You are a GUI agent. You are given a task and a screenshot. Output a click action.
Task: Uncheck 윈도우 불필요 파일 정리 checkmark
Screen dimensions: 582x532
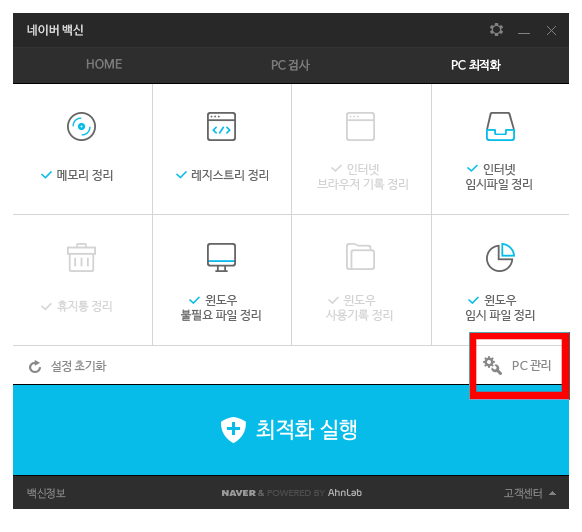(194, 300)
